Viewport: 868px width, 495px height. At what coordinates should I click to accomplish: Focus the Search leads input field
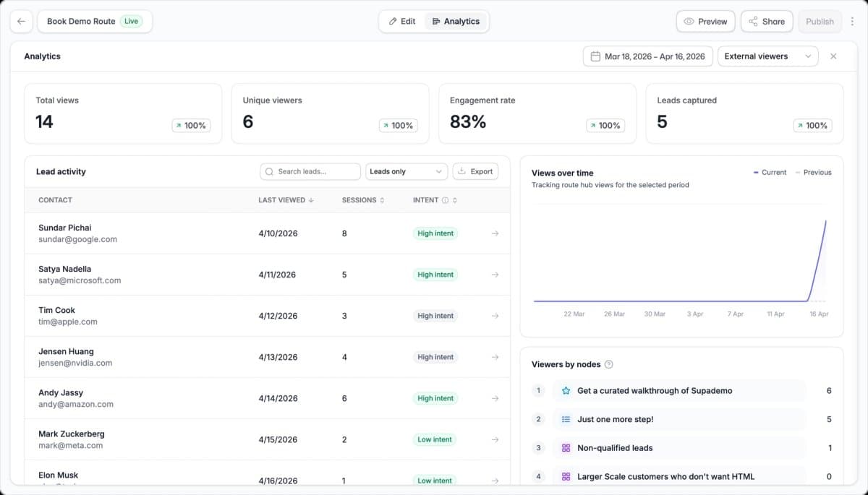click(x=310, y=172)
